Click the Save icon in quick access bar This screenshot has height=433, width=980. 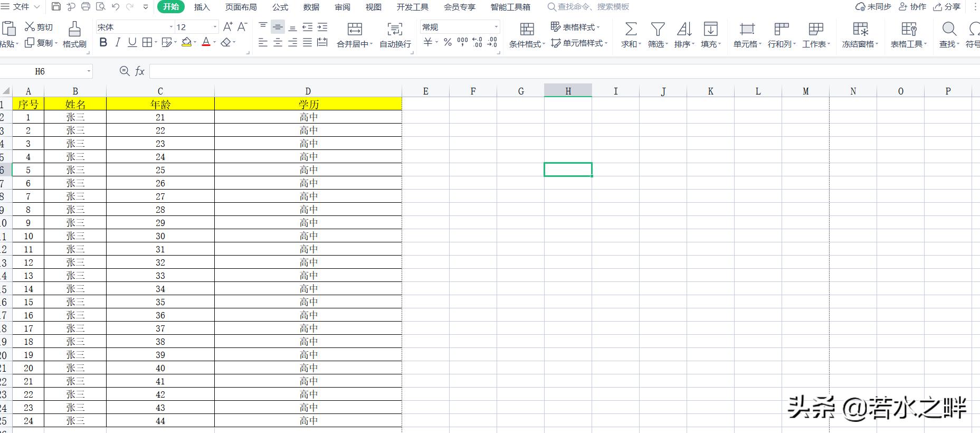click(56, 7)
